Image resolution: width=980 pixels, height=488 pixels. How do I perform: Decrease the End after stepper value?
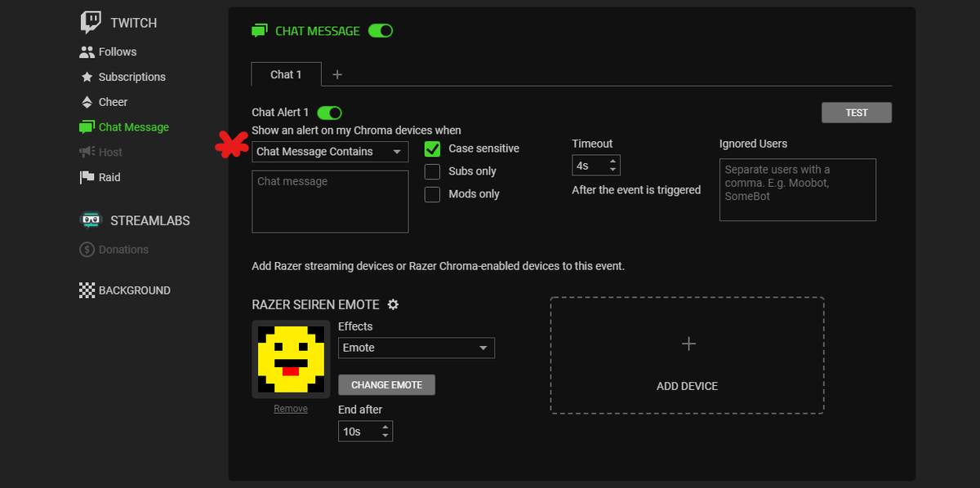[x=385, y=435]
